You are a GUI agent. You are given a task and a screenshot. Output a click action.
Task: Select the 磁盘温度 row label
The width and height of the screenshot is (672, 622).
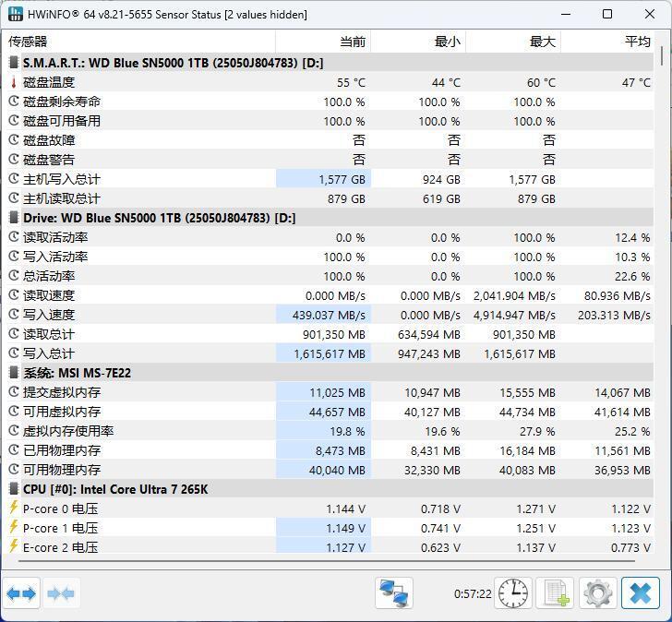point(49,82)
